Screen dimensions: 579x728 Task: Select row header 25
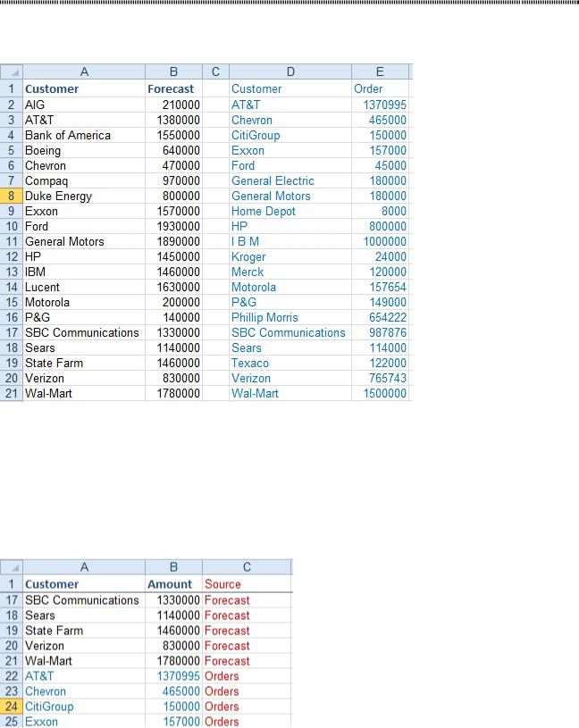click(x=12, y=722)
